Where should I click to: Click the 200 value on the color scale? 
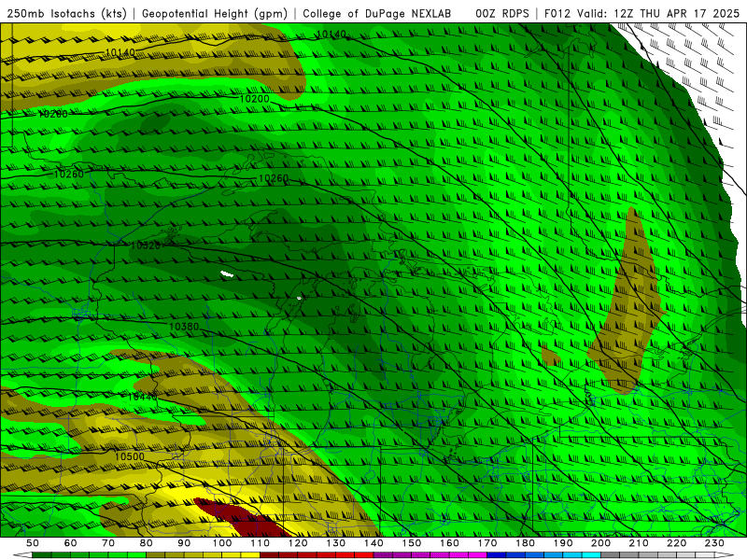(600, 543)
